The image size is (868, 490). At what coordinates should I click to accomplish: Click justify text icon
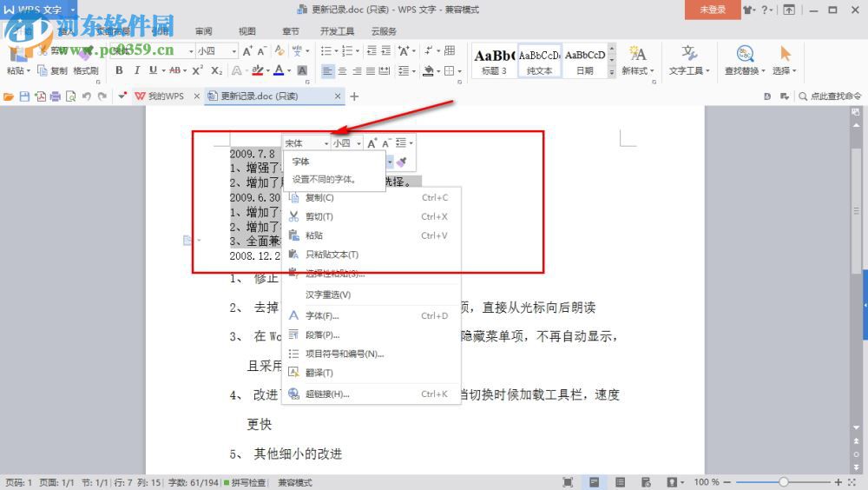point(371,70)
